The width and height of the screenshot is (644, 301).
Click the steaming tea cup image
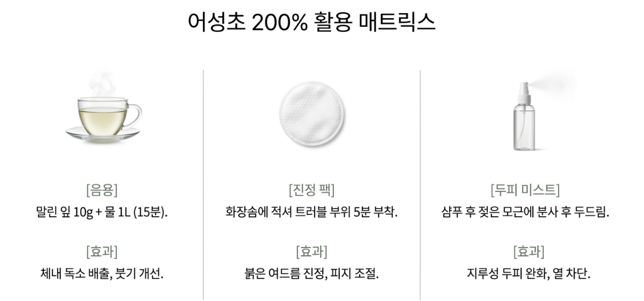point(104,108)
